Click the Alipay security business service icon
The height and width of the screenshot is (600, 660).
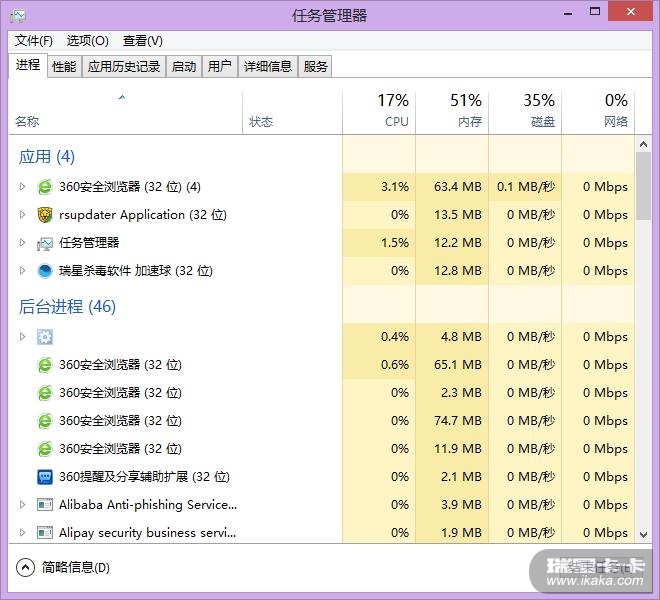45,533
